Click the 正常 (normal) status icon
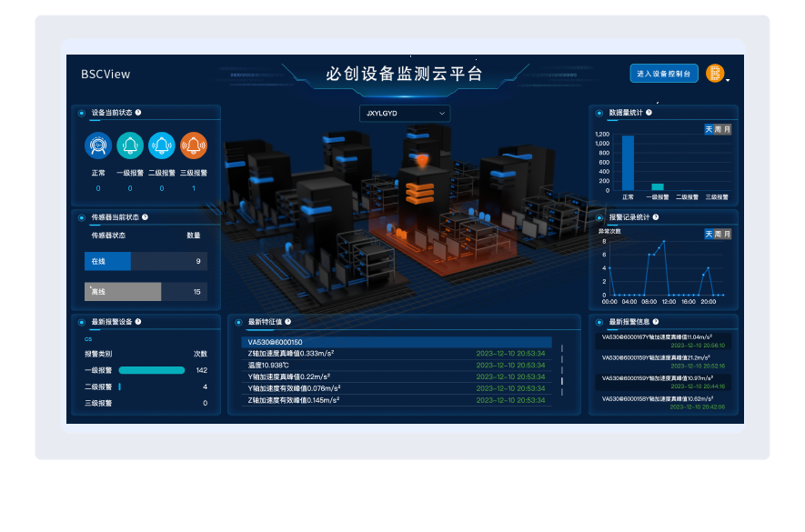The height and width of the screenshot is (532, 805). pos(98,145)
